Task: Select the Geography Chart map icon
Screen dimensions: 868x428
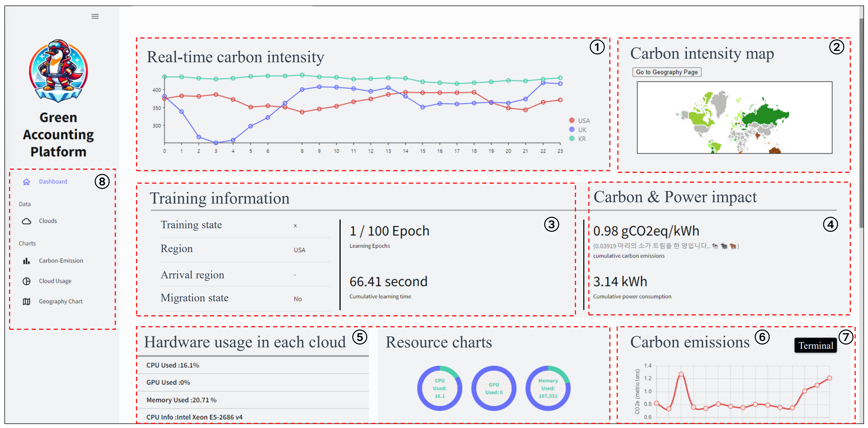Action: [27, 301]
